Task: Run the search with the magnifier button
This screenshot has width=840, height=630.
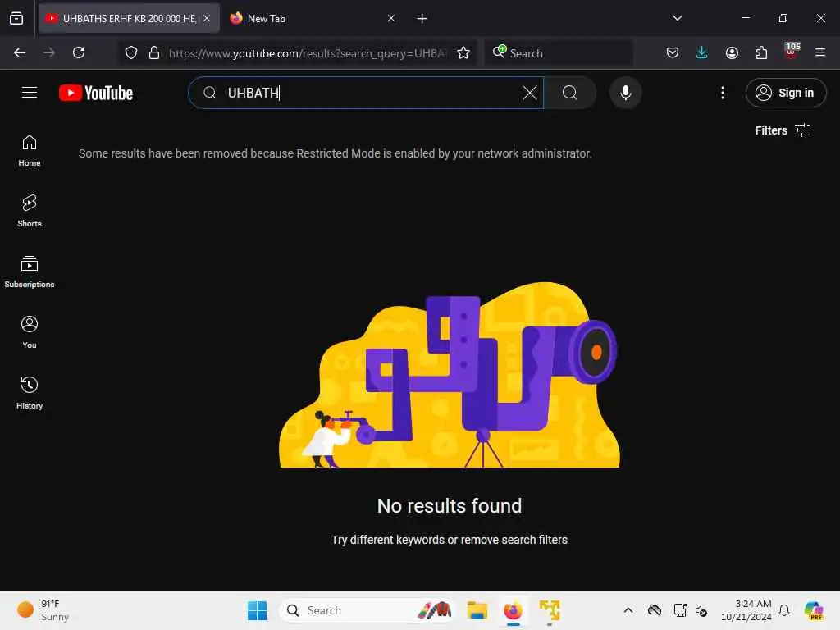Action: tap(570, 93)
